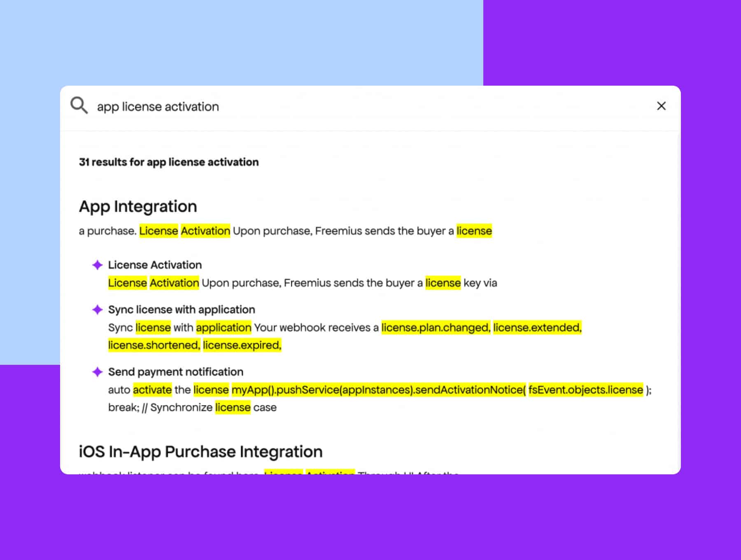Go to 'Sync license with application' section
The height and width of the screenshot is (560, 741).
coord(182,310)
